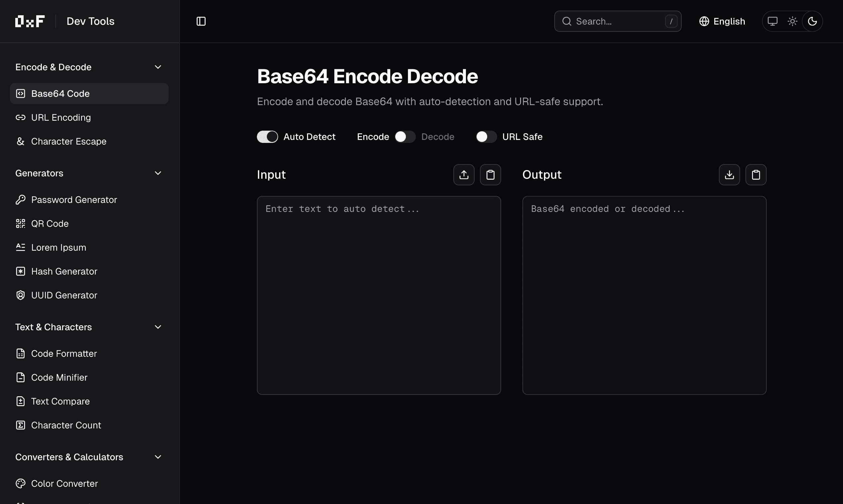
Task: Switch to dark theme with the moon icon
Action: (813, 21)
